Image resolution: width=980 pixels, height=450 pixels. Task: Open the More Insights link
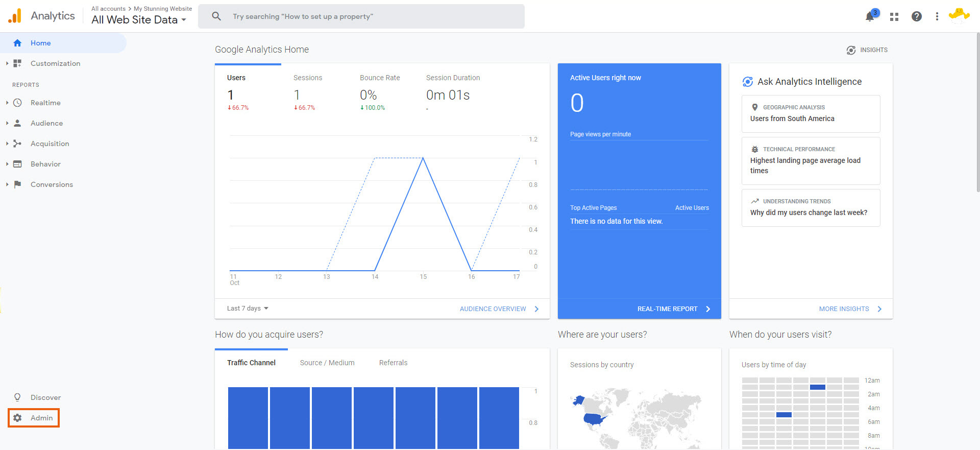pos(850,309)
